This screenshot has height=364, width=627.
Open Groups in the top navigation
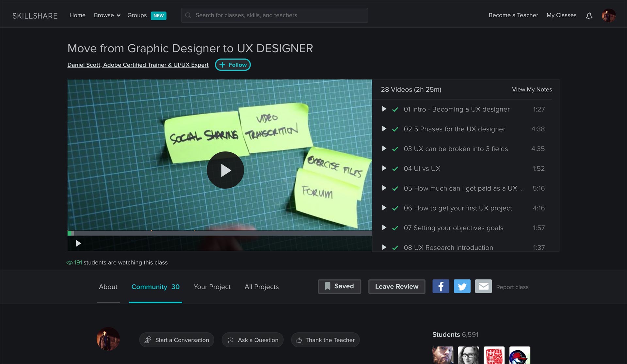point(137,15)
